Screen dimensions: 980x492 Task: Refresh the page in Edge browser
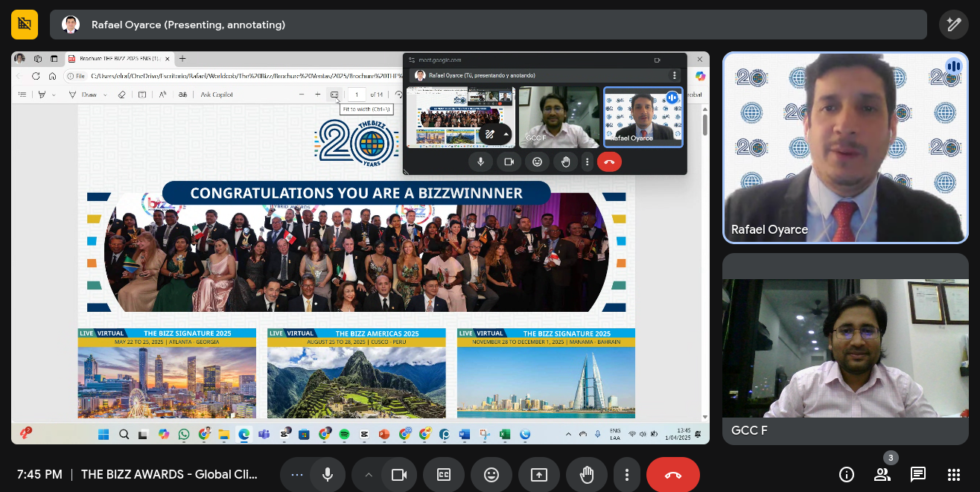click(36, 76)
